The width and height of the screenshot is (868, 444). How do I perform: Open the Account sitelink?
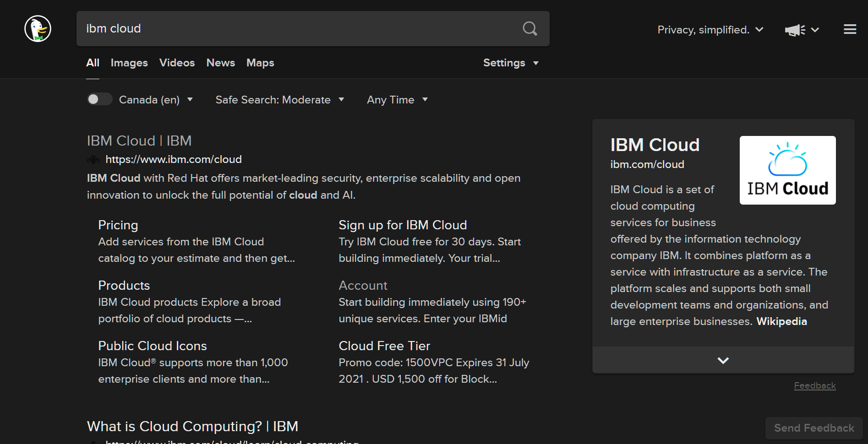[363, 285]
